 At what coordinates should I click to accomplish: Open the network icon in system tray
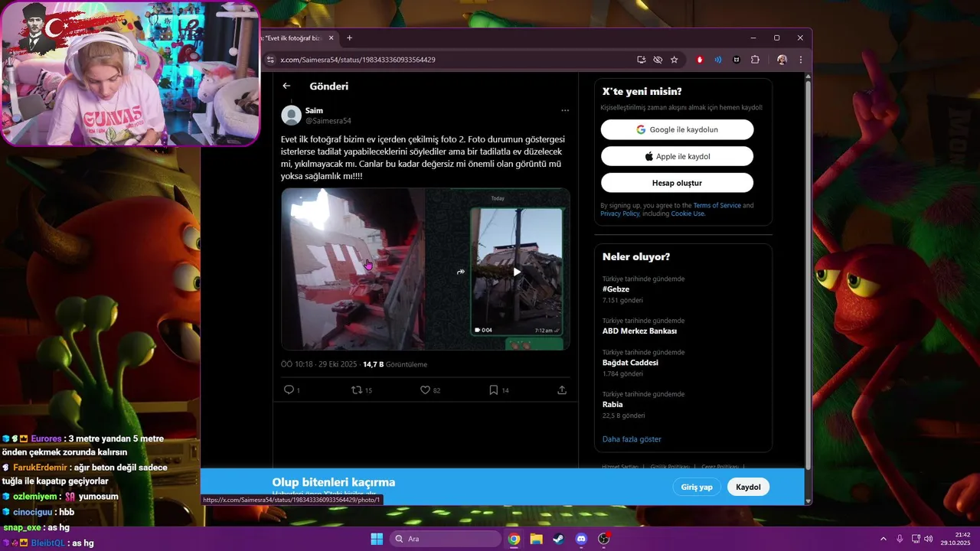tap(916, 539)
